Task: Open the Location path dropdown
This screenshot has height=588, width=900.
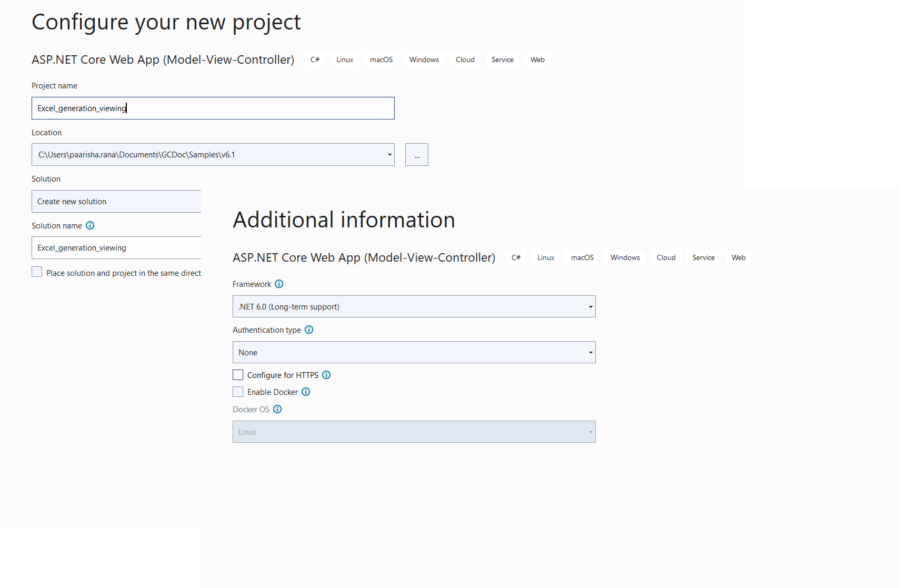Action: point(389,155)
